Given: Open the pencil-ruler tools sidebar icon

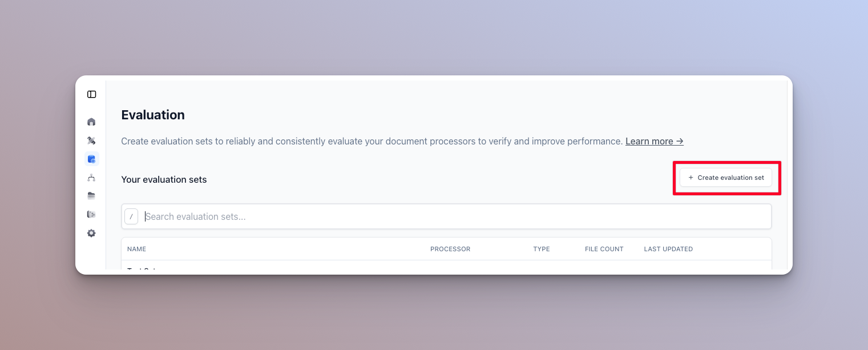Looking at the screenshot, I should pos(91,140).
